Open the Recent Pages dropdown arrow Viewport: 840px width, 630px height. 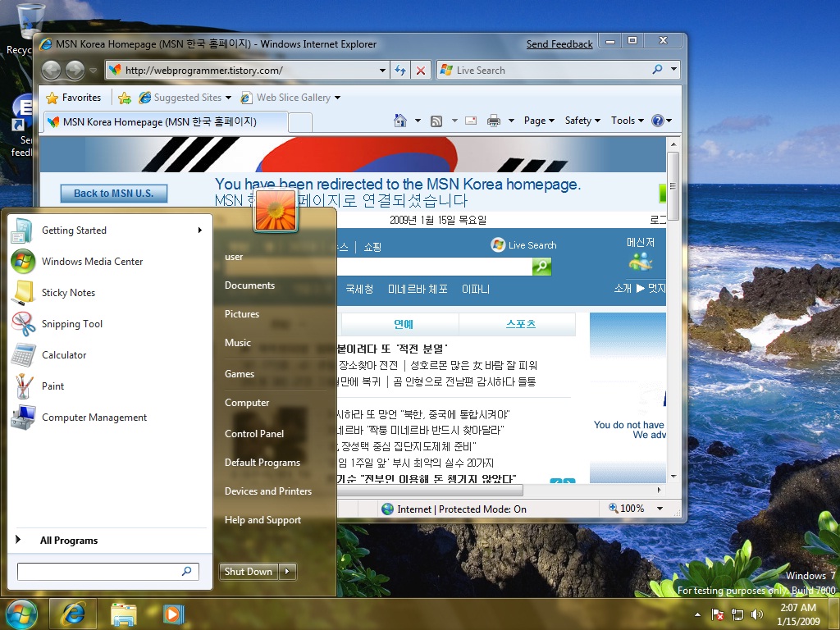[x=94, y=71]
